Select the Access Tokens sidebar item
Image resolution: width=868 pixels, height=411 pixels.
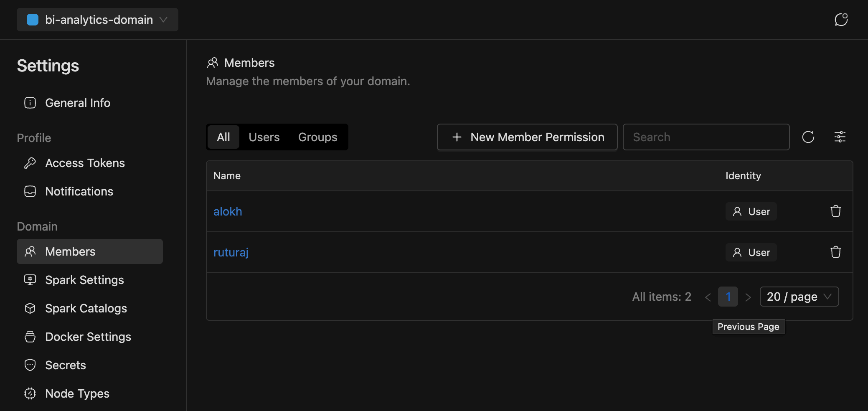point(85,163)
